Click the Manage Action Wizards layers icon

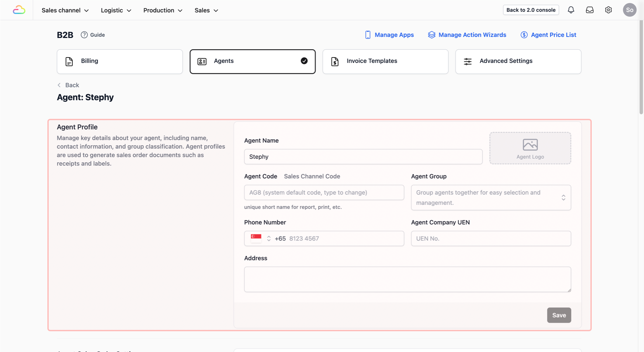click(431, 35)
